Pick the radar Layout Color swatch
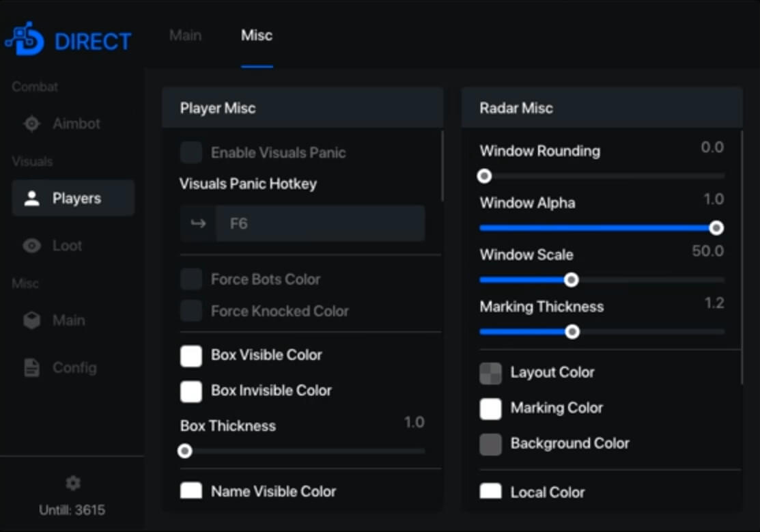The width and height of the screenshot is (760, 532). tap(490, 373)
